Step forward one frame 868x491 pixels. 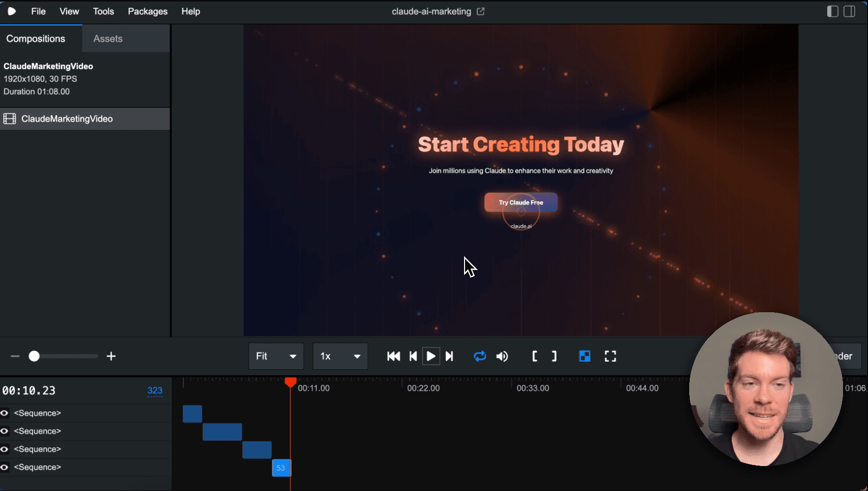click(449, 356)
